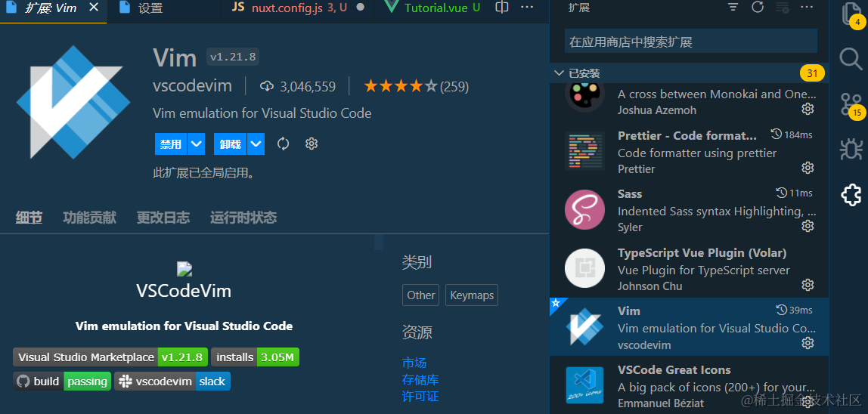Click the Keymaps category tag

pyautogui.click(x=472, y=295)
